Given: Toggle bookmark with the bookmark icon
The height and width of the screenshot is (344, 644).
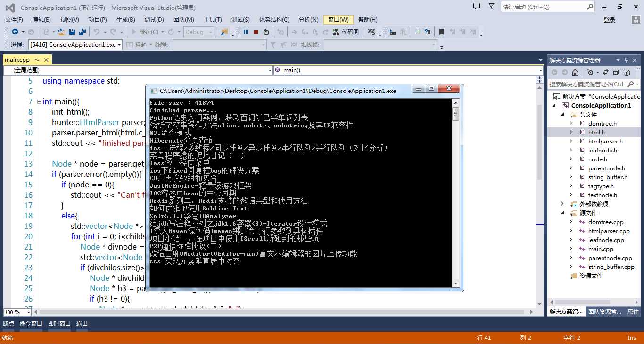Looking at the screenshot, I should pos(442,32).
